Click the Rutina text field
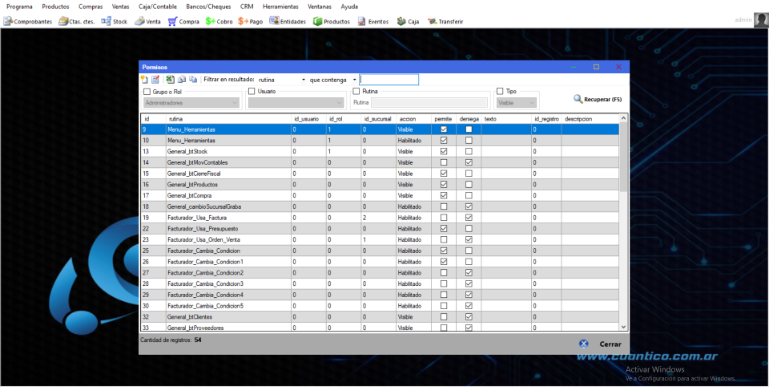Image resolution: width=770 pixels, height=387 pixels. (429, 103)
